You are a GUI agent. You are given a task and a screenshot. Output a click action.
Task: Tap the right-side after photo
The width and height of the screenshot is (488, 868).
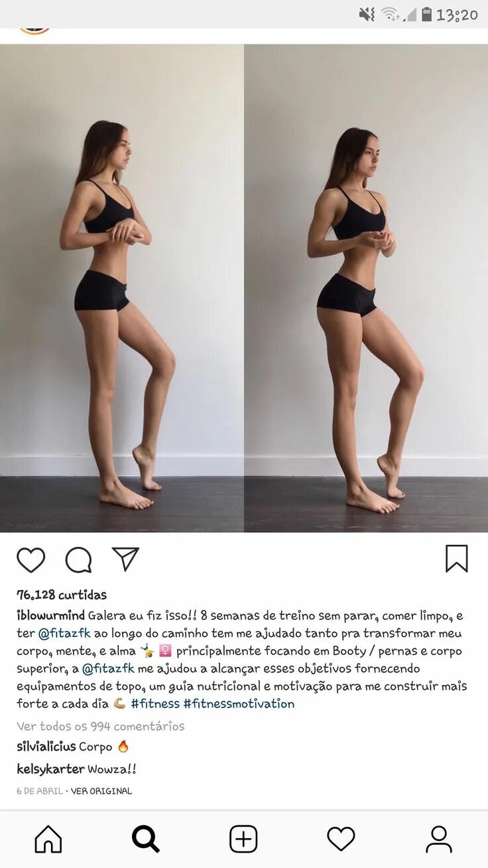(366, 288)
